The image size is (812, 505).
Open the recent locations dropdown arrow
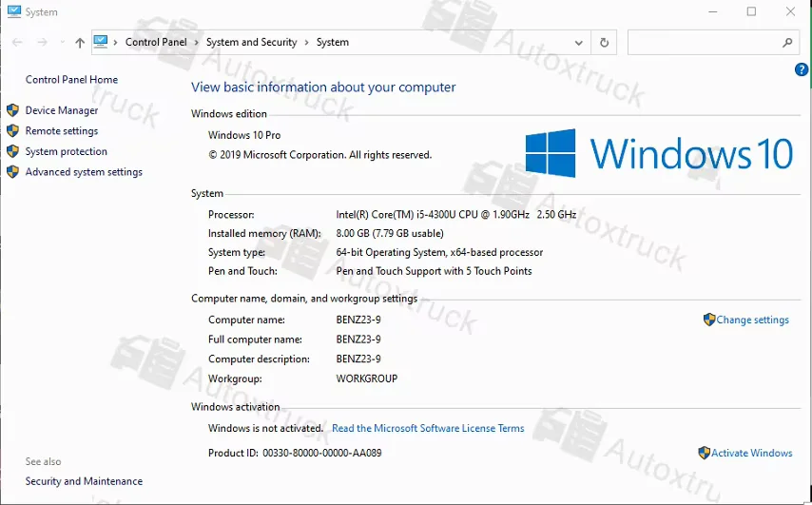pos(62,43)
